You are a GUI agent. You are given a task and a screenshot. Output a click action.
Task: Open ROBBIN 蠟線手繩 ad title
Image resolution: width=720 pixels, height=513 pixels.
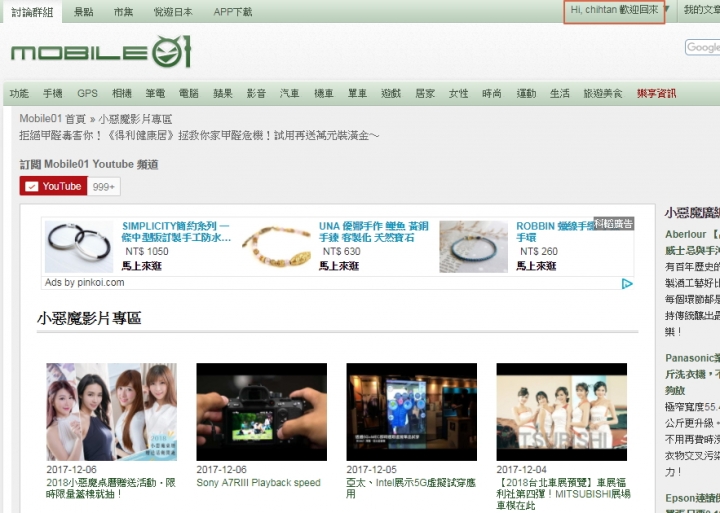click(555, 232)
